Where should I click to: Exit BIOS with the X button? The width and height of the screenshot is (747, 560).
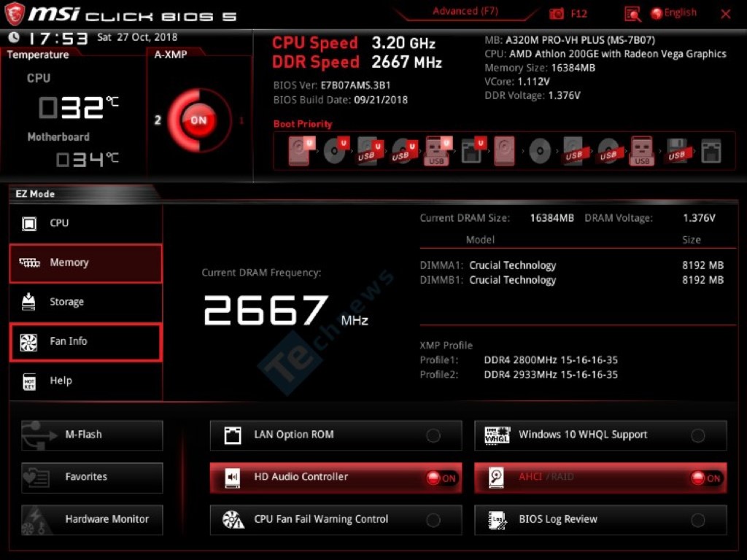click(x=726, y=14)
